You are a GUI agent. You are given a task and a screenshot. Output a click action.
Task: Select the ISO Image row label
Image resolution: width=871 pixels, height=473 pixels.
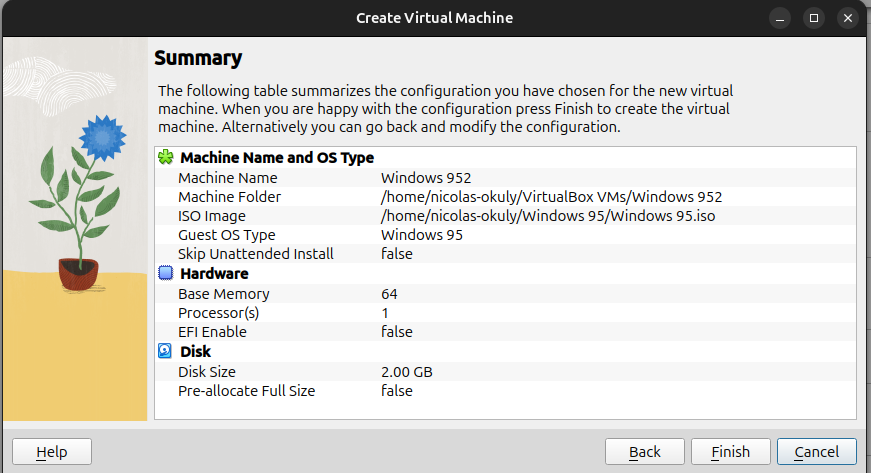[x=212, y=215]
